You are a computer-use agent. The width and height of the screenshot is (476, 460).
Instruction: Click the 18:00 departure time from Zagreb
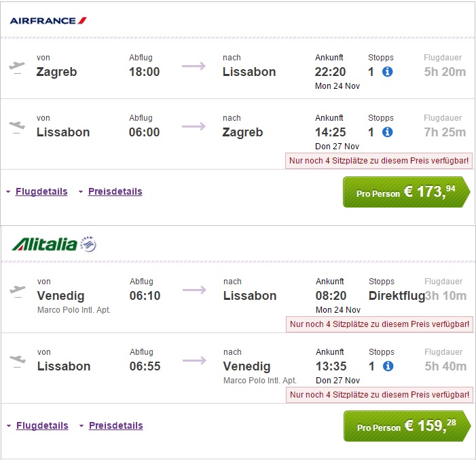144,72
